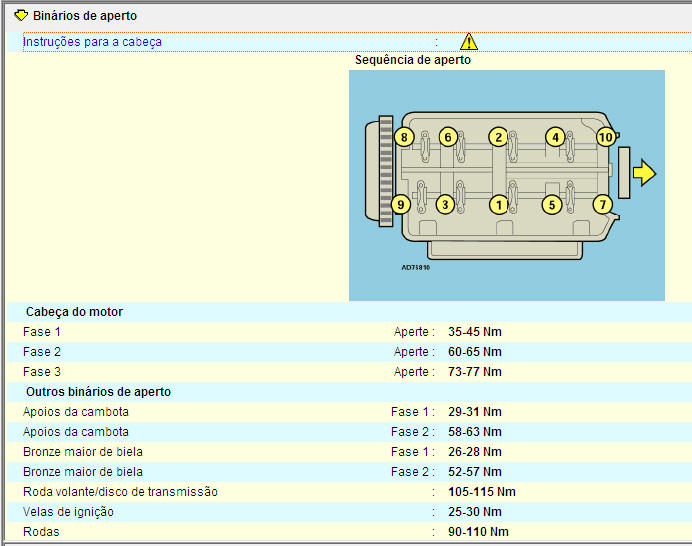Click bolt number 10 in the tightening diagram
The height and width of the screenshot is (546, 692).
tap(606, 137)
